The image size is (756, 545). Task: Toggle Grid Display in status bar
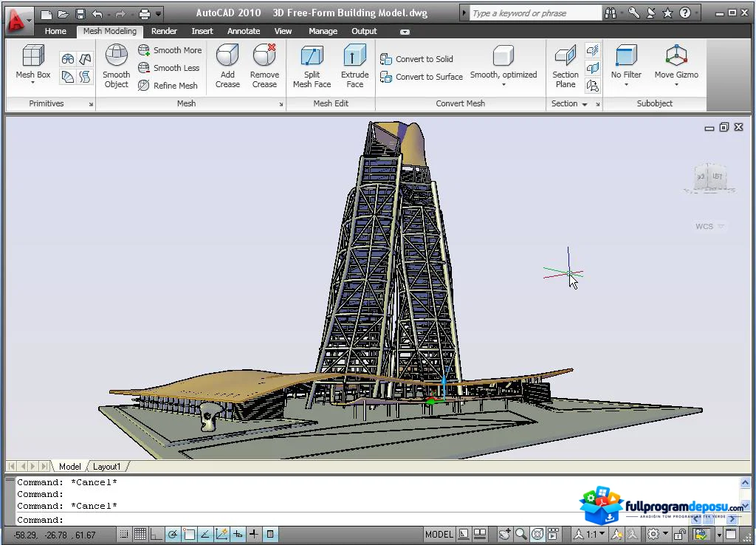coord(140,534)
